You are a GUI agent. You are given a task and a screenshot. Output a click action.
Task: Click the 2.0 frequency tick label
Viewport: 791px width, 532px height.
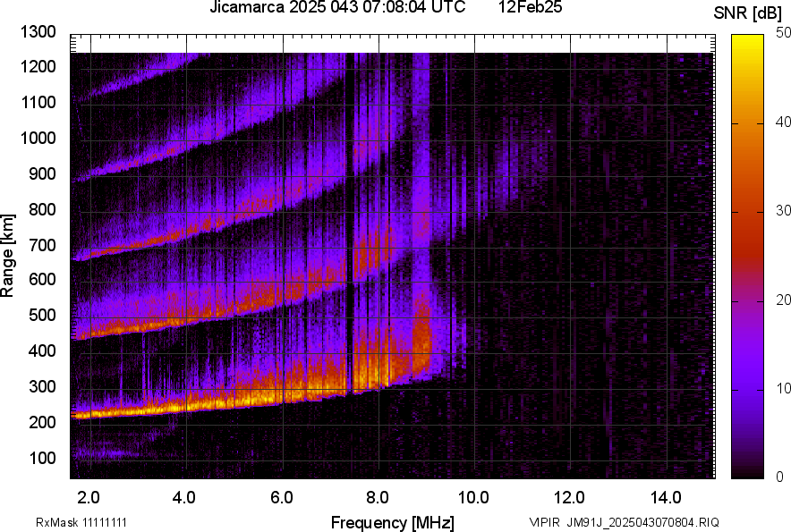pyautogui.click(x=89, y=497)
